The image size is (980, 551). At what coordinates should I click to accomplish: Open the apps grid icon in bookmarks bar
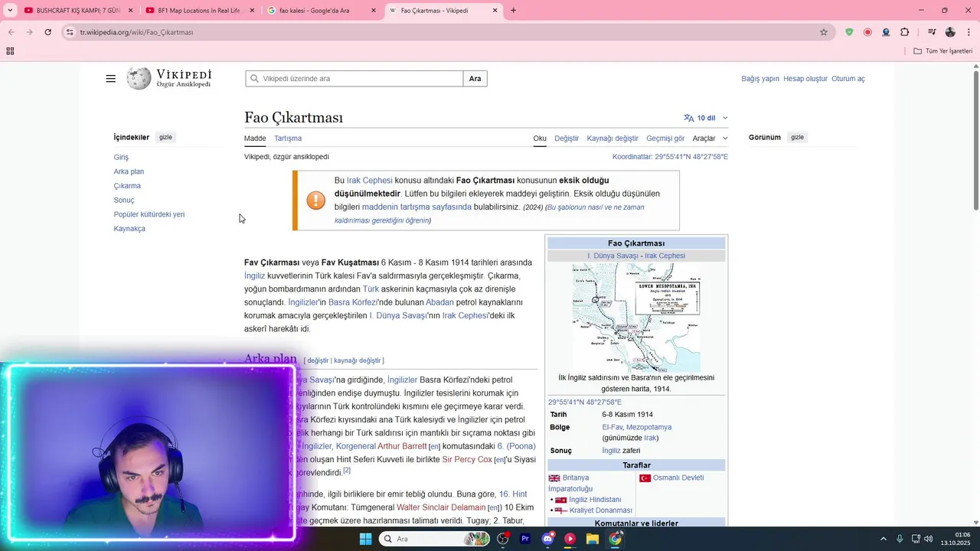point(10,51)
